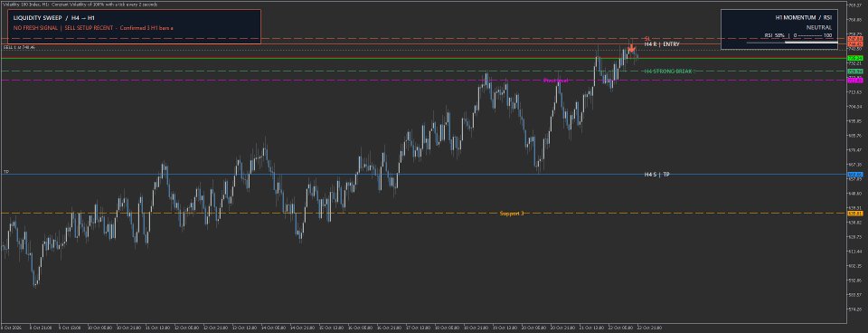
Task: Select the red SL label
Action: pyautogui.click(x=647, y=39)
